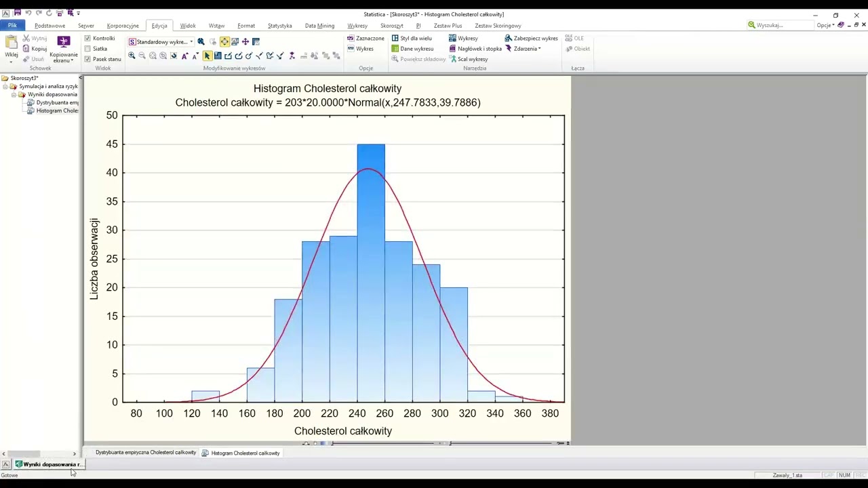Click the Statistica start icon in bottom bar

click(6, 464)
